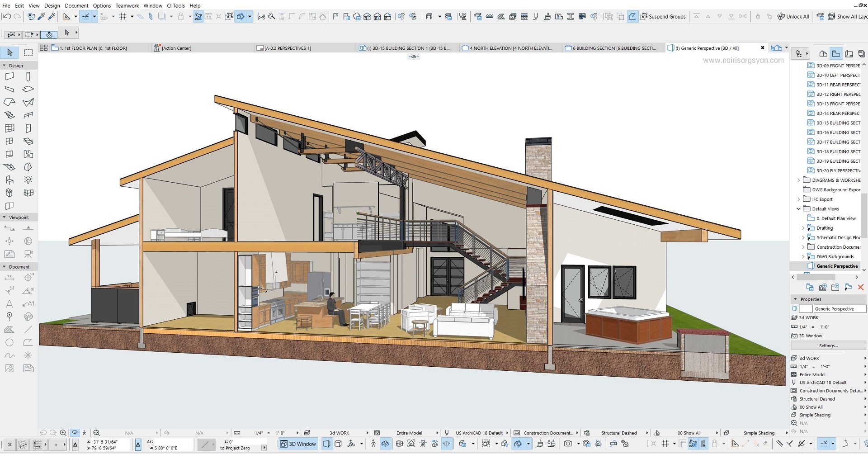Select the Mesh tool
Screen dimensions: 868x454
(x=9, y=167)
